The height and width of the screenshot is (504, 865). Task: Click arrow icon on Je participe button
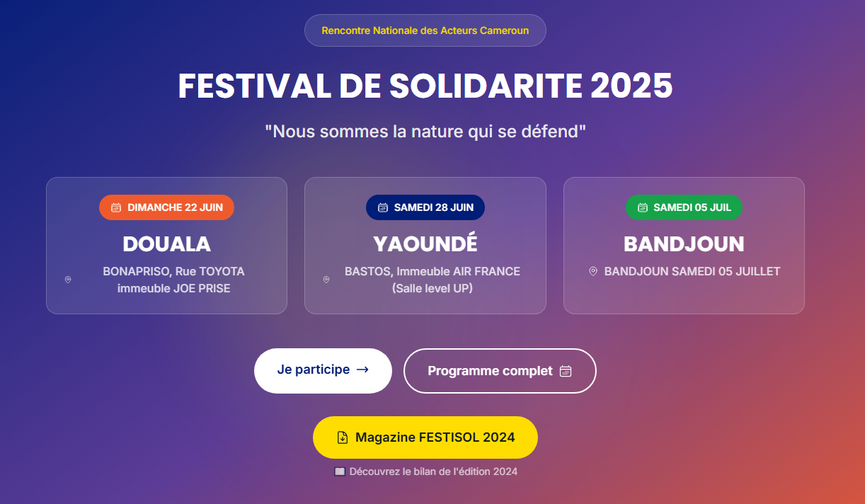click(362, 370)
